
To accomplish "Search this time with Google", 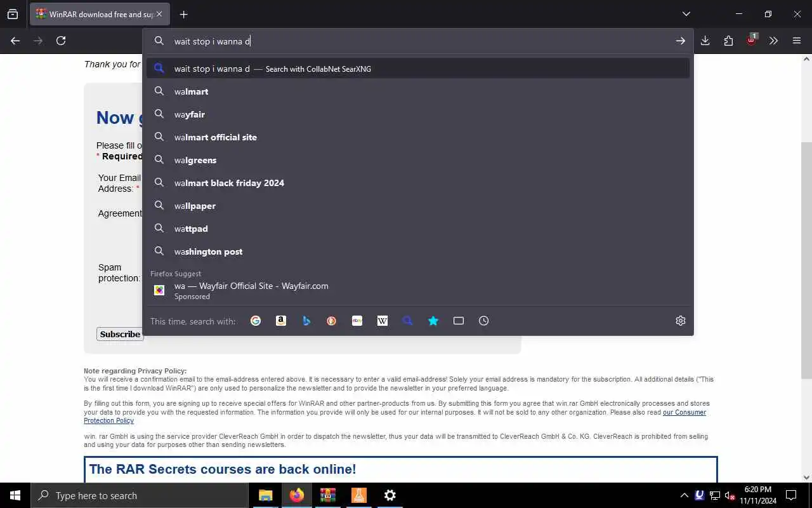I will [256, 321].
